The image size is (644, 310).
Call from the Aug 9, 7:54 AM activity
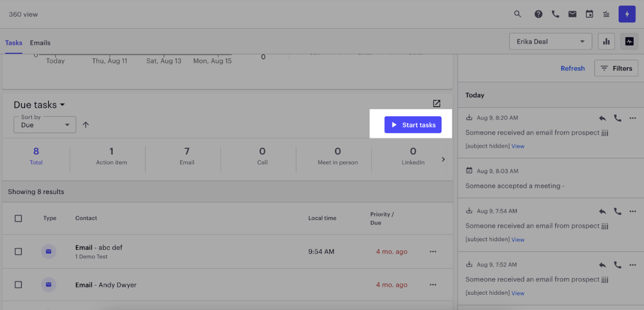pyautogui.click(x=617, y=211)
